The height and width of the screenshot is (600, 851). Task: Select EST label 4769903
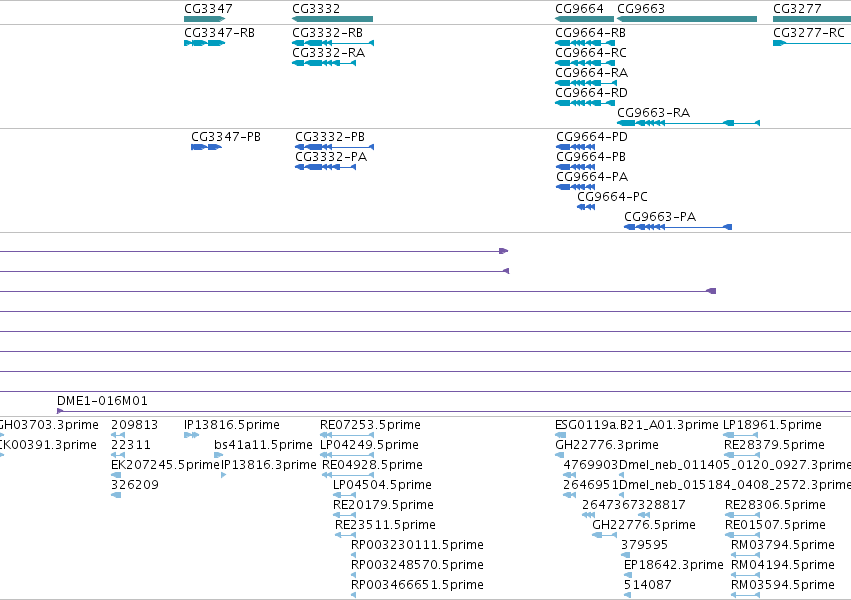(x=591, y=465)
